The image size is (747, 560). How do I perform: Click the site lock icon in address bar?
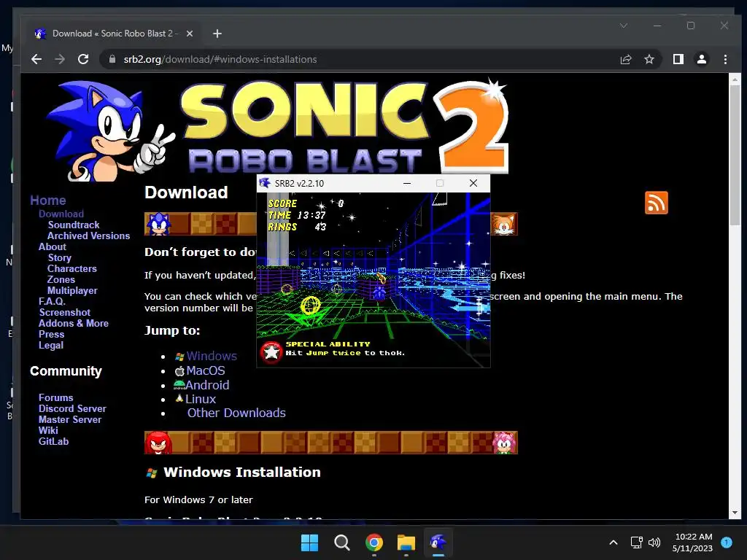pyautogui.click(x=112, y=59)
